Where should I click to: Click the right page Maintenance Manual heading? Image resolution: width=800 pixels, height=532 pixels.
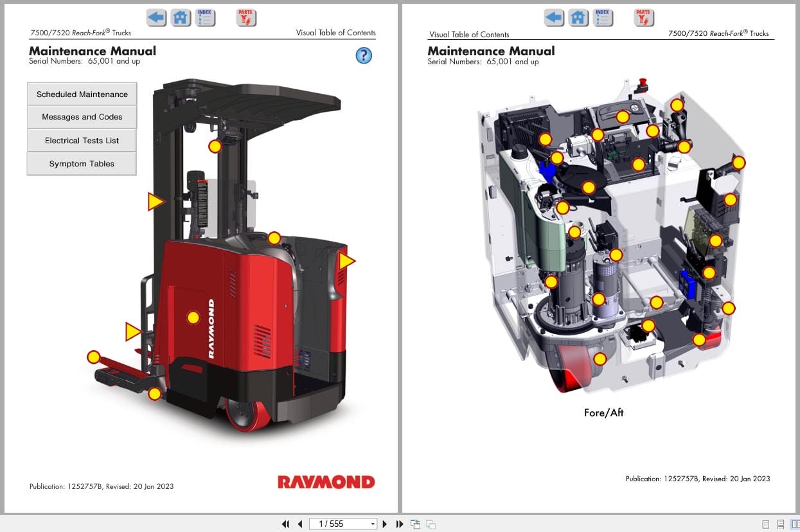491,51
